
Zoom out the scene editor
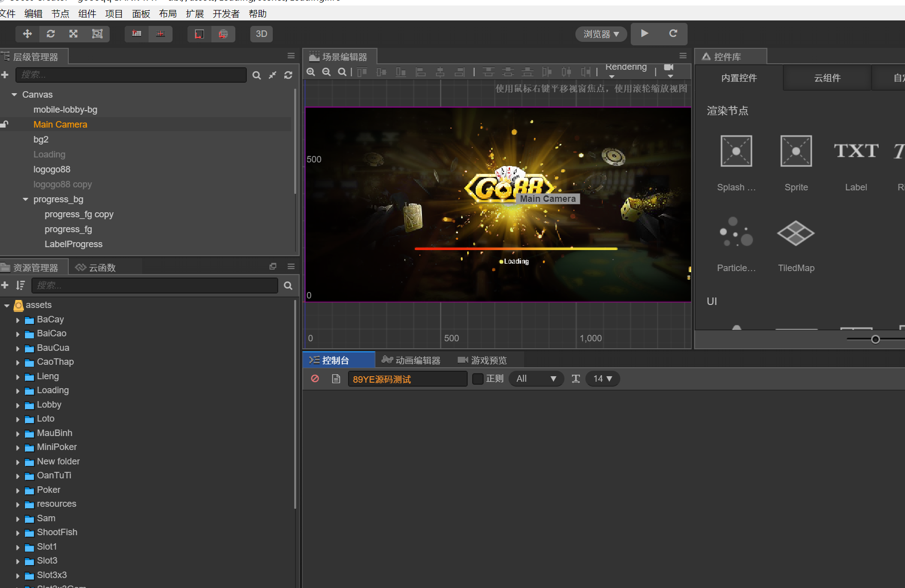(326, 72)
